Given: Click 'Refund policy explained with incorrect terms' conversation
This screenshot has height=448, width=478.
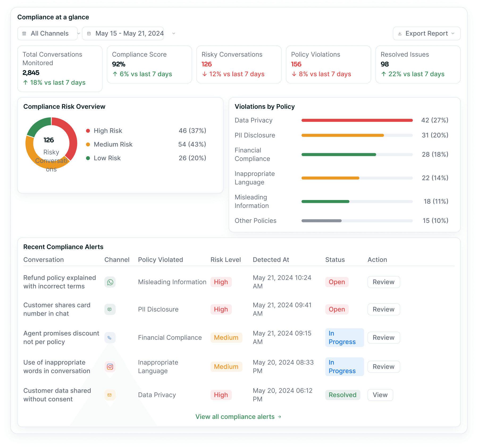Looking at the screenshot, I should 60,282.
